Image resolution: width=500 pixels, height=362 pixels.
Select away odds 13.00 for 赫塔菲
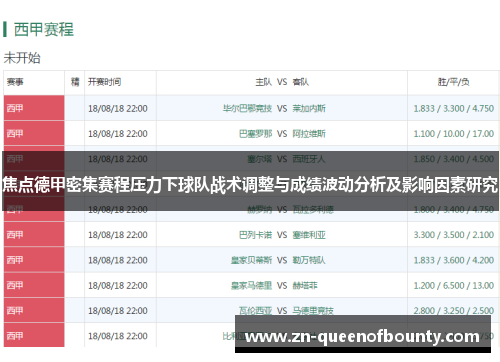(x=483, y=286)
